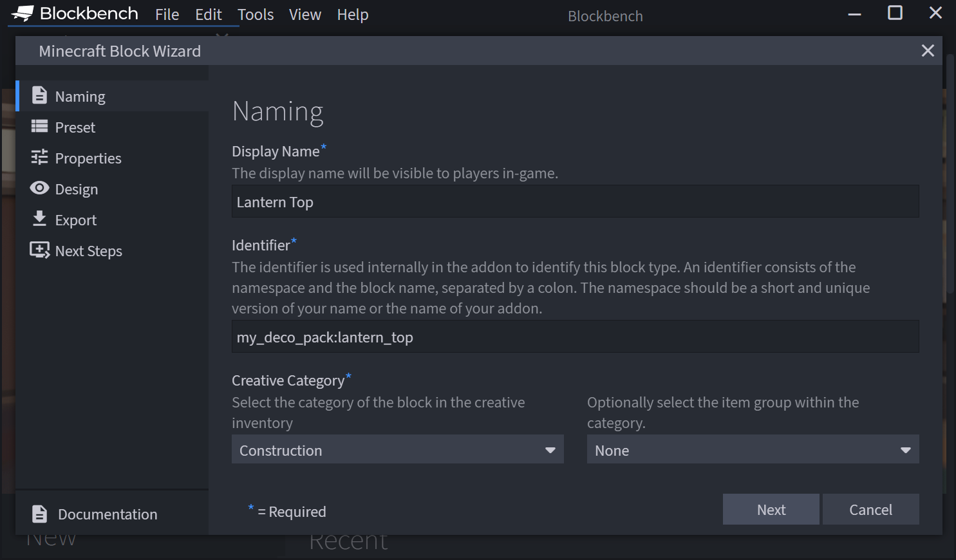The image size is (956, 560).
Task: Open the Documentation link
Action: pos(112,514)
